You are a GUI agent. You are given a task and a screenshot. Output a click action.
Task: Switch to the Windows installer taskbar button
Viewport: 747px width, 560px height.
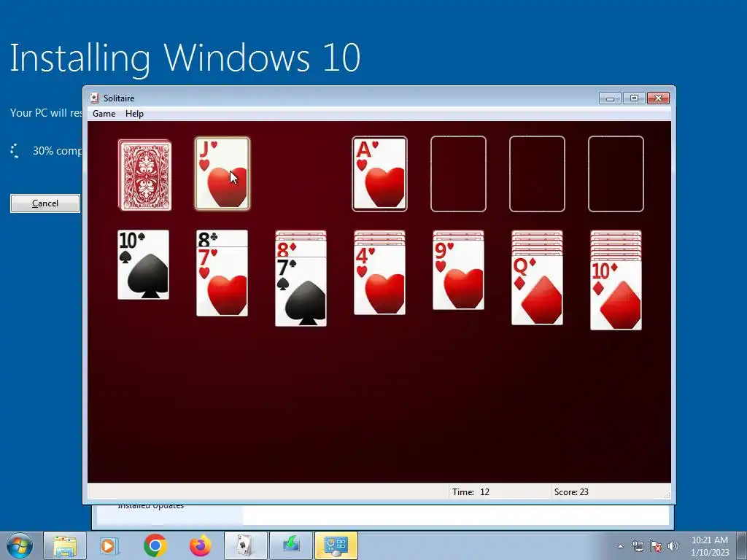(x=291, y=545)
